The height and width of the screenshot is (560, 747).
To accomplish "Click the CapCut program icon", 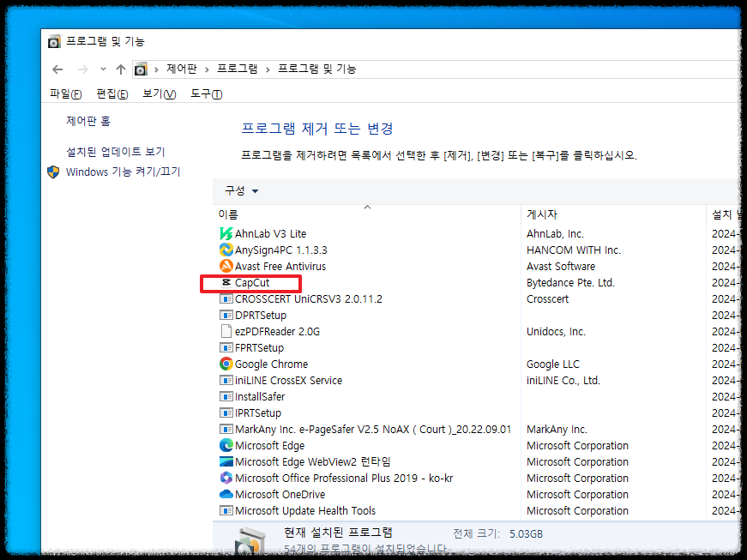I will click(x=226, y=282).
